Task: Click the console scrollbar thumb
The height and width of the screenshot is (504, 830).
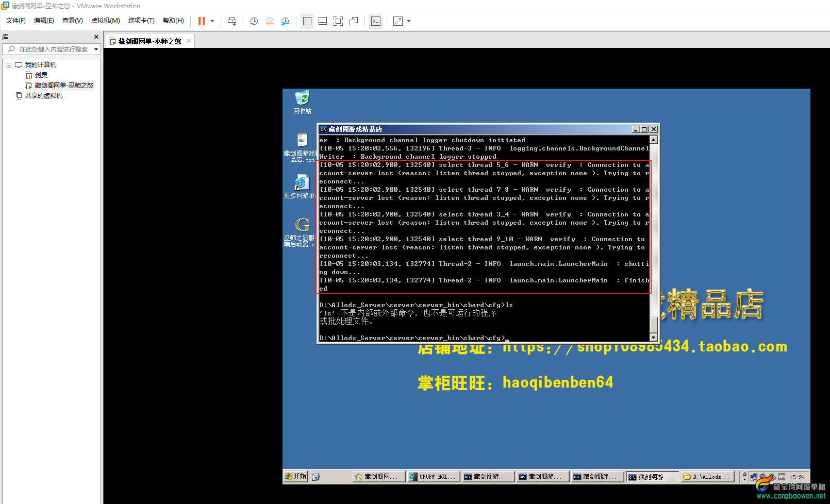Action: (654, 326)
